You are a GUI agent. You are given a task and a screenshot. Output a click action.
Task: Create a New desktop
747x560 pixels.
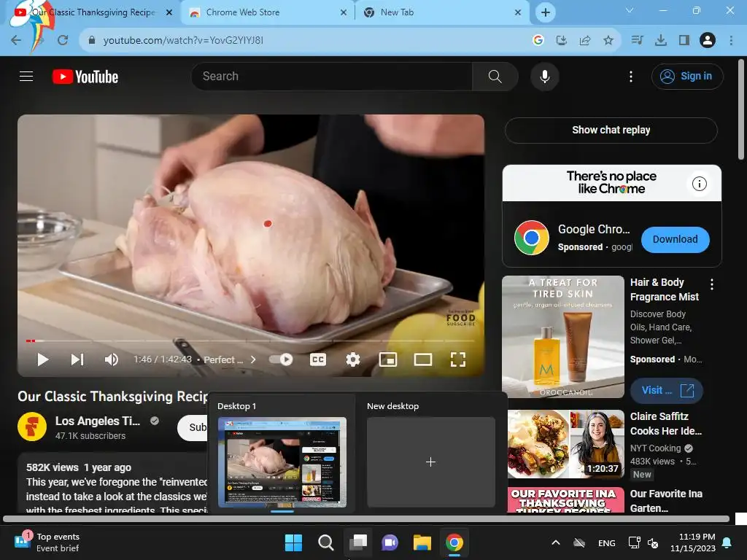[x=430, y=462]
